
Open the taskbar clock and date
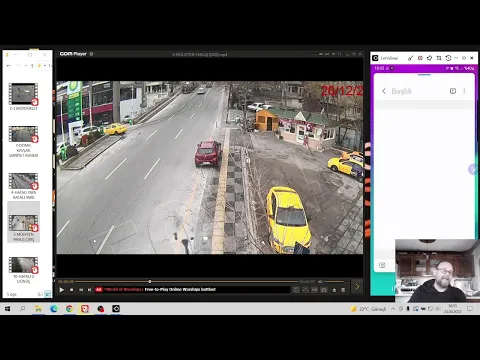[x=452, y=309]
